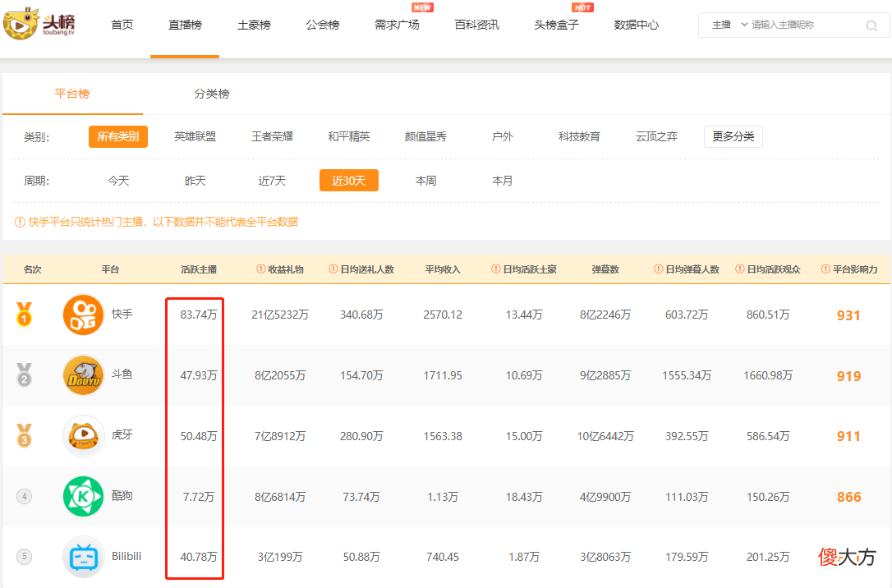Open the 虎牙 platform name link
The image size is (892, 588).
pos(122,435)
